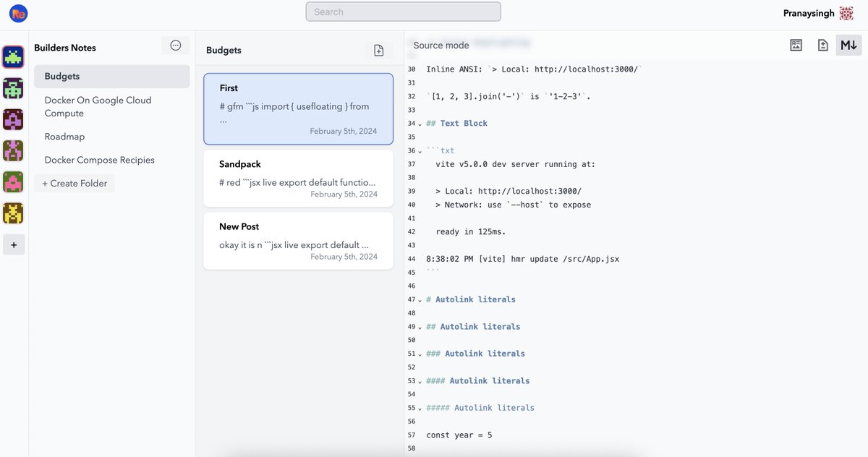The image size is (868, 457).
Task: Fold the txt code block at line 36
Action: (420, 151)
